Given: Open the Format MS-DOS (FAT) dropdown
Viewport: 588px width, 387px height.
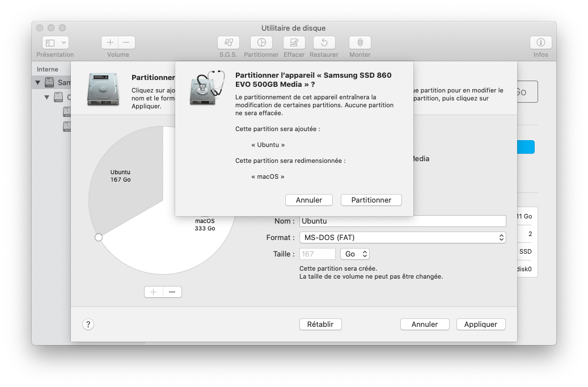Looking at the screenshot, I should tap(403, 238).
